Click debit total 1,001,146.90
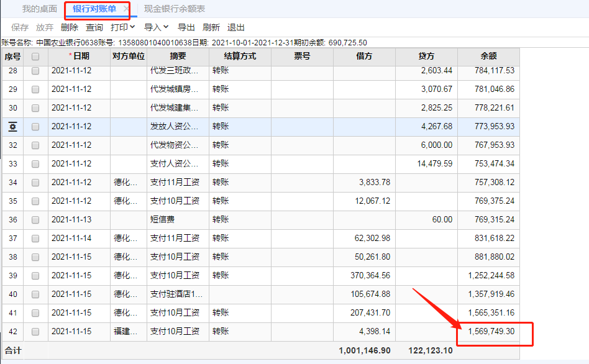589x364 pixels. click(365, 350)
